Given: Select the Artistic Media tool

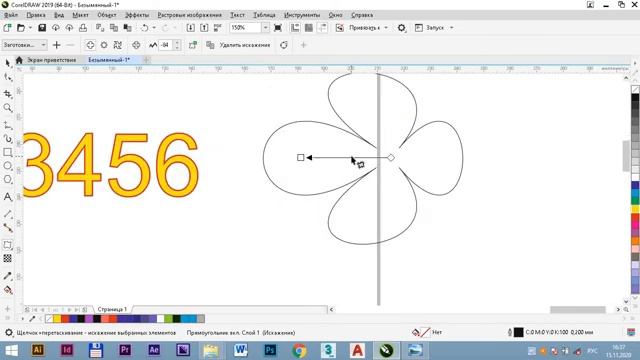Looking at the screenshot, I should [x=7, y=139].
